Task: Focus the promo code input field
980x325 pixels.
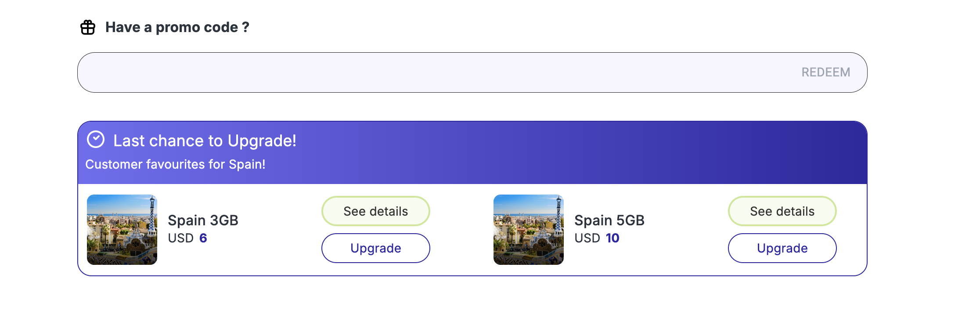Action: (435, 72)
